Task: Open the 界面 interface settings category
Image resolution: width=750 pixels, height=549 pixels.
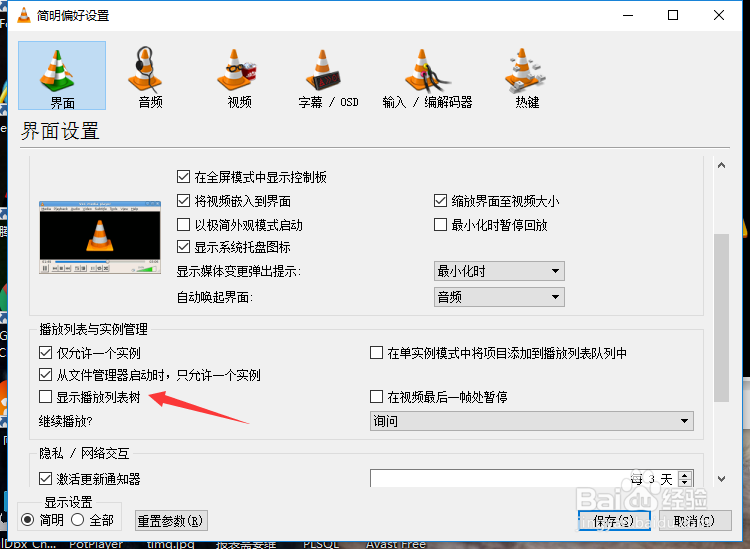Action: tap(62, 76)
